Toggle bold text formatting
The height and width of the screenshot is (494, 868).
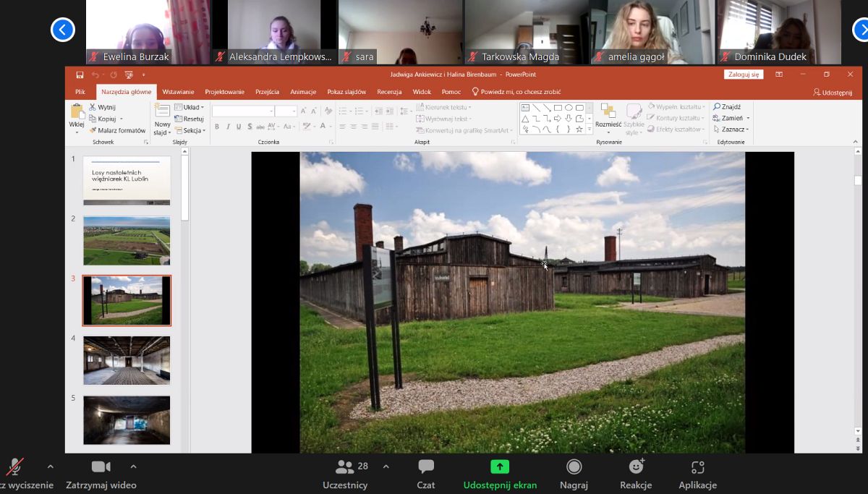[216, 127]
